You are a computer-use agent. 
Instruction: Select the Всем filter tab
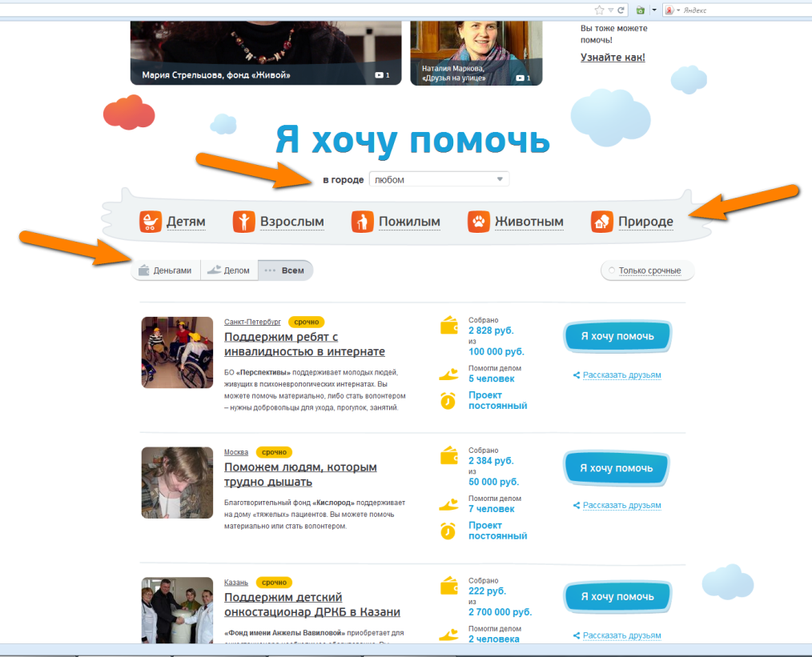(285, 270)
